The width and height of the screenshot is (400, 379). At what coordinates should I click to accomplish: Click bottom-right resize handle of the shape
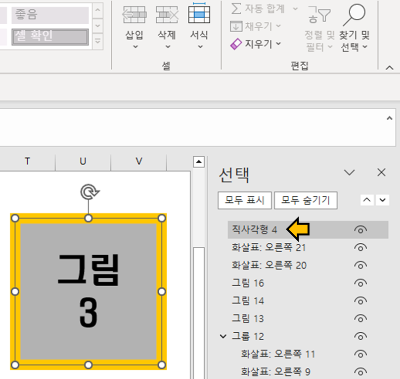coord(161,365)
